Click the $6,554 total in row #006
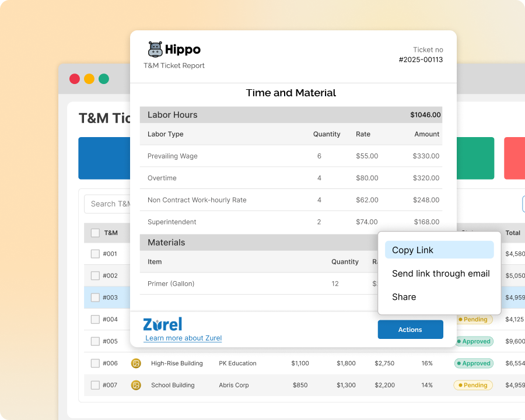The height and width of the screenshot is (420, 525). pyautogui.click(x=515, y=363)
